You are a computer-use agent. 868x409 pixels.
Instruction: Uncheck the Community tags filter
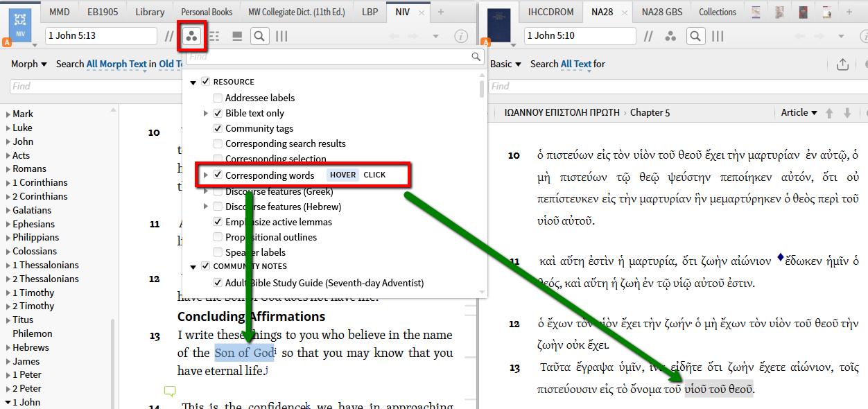click(218, 128)
